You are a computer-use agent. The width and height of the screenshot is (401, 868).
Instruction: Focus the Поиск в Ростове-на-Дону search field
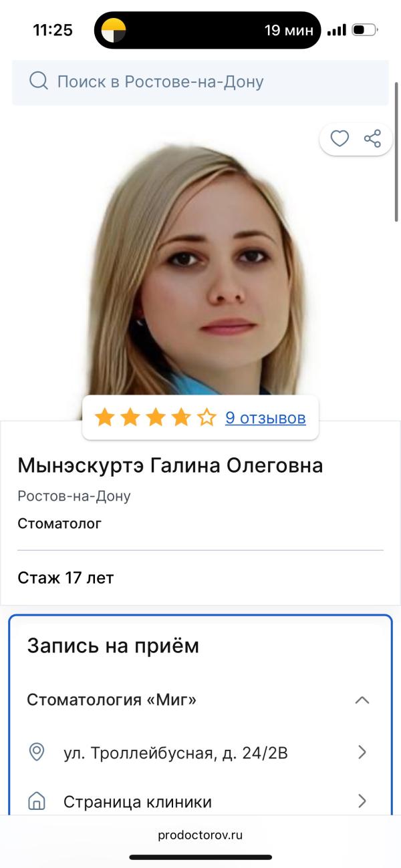pyautogui.click(x=200, y=82)
